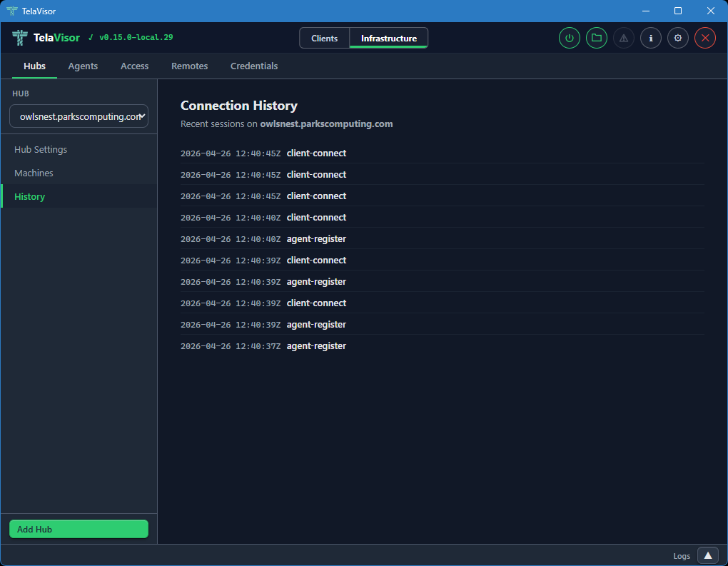Click the Logs label in status bar
728x566 pixels.
(x=682, y=556)
